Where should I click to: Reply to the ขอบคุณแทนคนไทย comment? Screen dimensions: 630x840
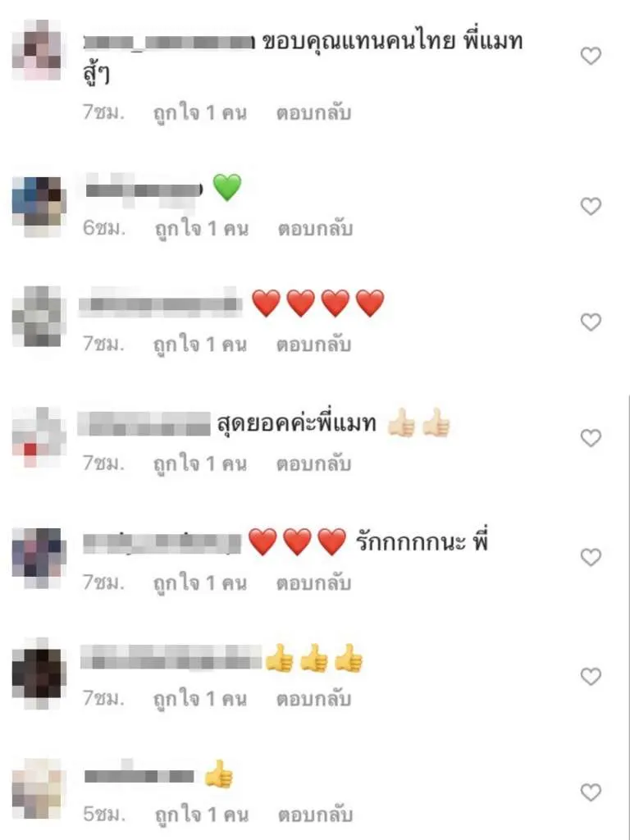point(313,113)
